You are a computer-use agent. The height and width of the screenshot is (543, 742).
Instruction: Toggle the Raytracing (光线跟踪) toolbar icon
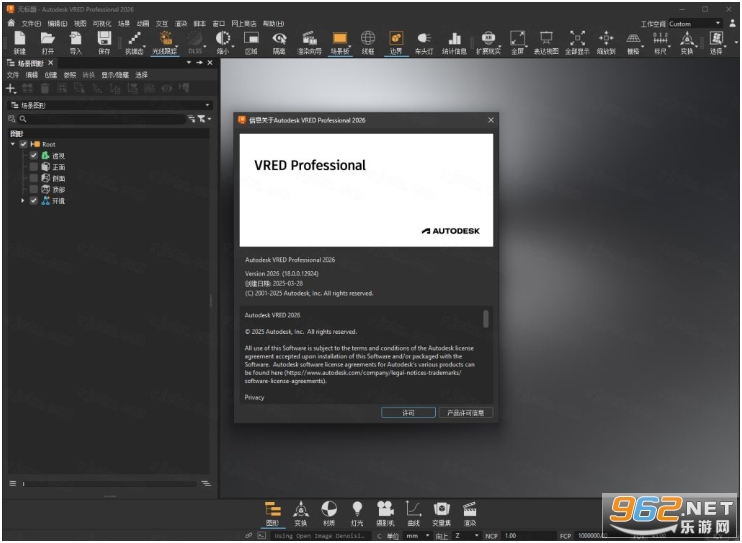[165, 39]
